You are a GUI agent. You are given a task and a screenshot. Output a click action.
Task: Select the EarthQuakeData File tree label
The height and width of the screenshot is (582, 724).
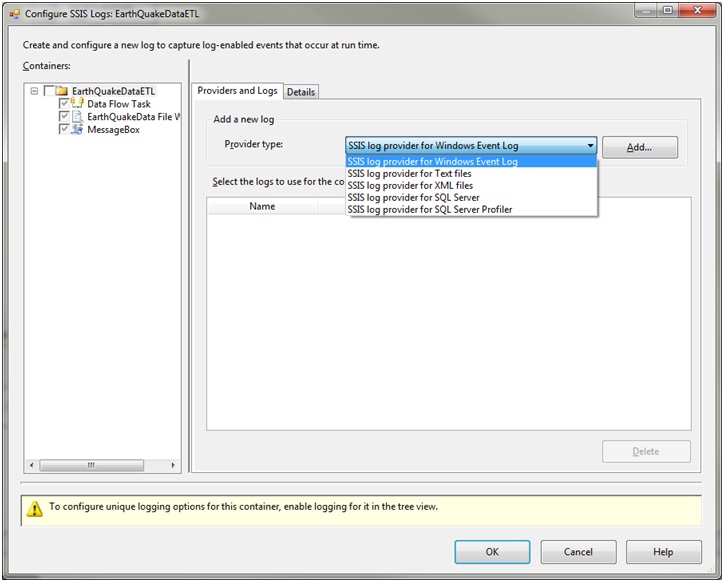[133, 117]
